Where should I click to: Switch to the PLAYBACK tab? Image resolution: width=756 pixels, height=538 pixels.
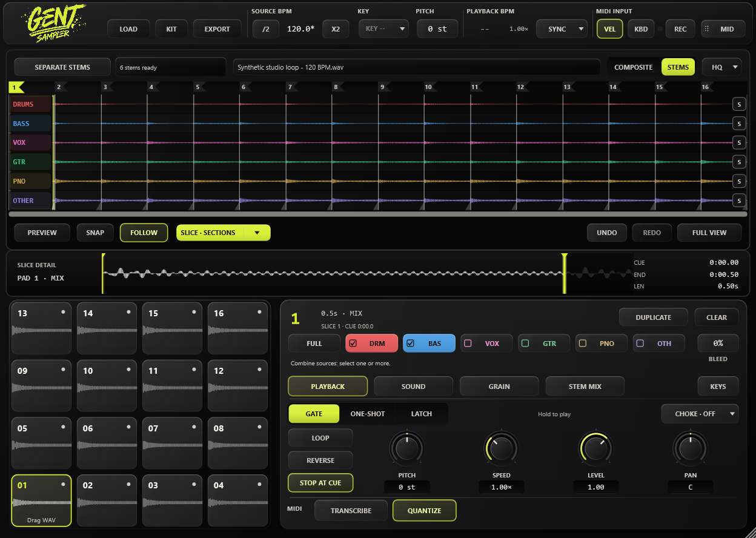click(328, 387)
